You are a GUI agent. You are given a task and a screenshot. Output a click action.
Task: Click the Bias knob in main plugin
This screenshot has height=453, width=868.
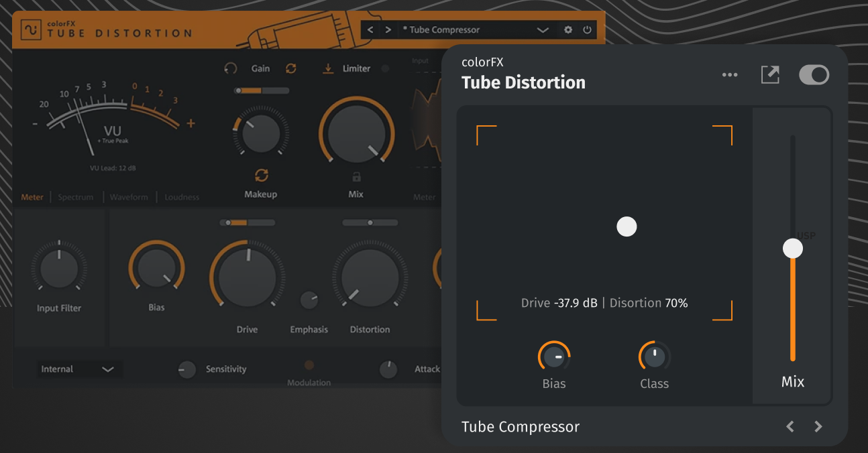[156, 268]
